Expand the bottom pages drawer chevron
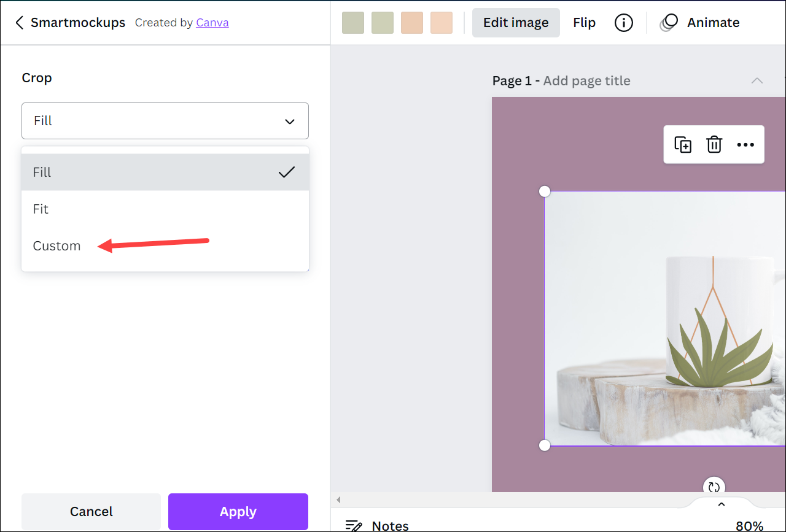The width and height of the screenshot is (786, 532). [722, 504]
